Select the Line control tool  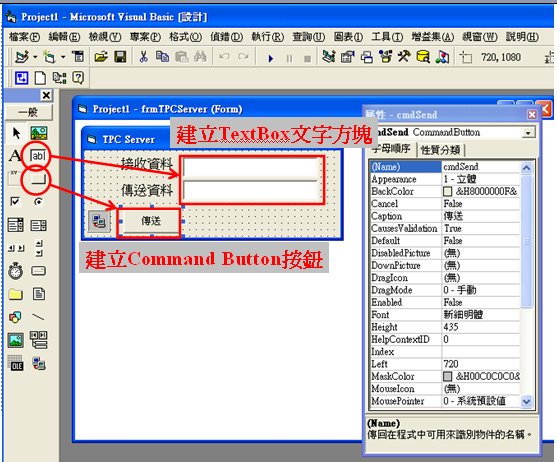(38, 316)
